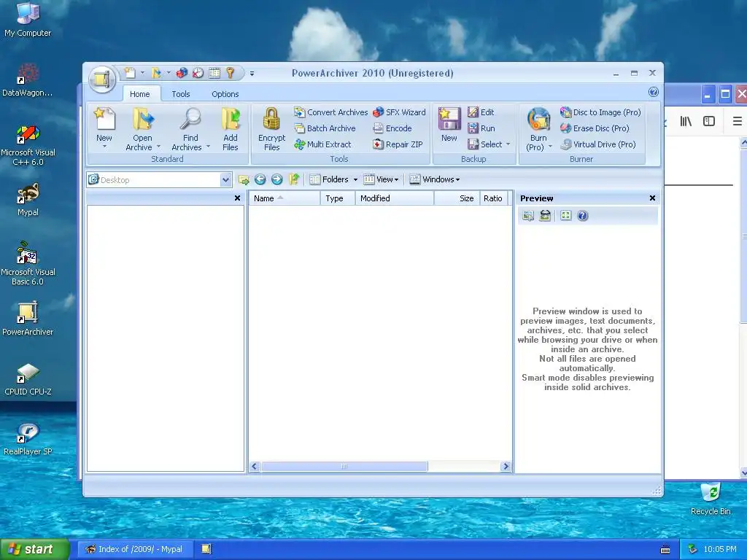Image resolution: width=747 pixels, height=560 pixels.
Task: Click the go-to-folder icon beside address bar
Action: click(x=244, y=179)
